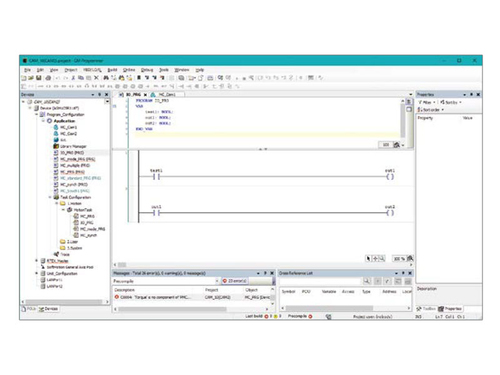Select IO_PRG (PRG) in the device tree

point(72,153)
